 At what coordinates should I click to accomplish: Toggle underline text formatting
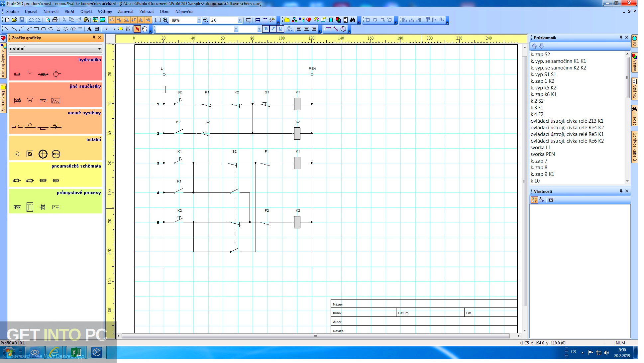pos(280,29)
